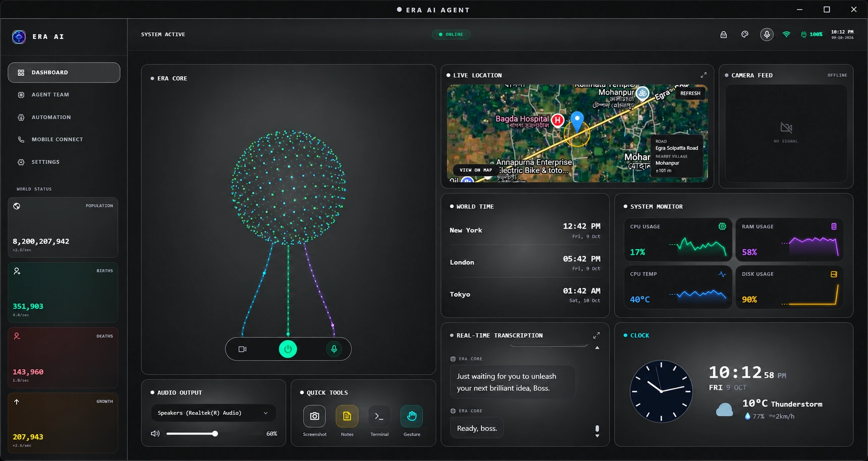Toggle the top bar microphone button
Screen dimensions: 868x461
(x=767, y=34)
